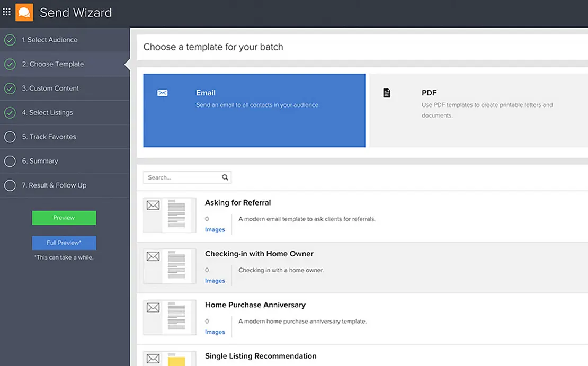This screenshot has width=588, height=366.
Task: Click the green checkmark beside Custom Content
Action: pos(10,88)
